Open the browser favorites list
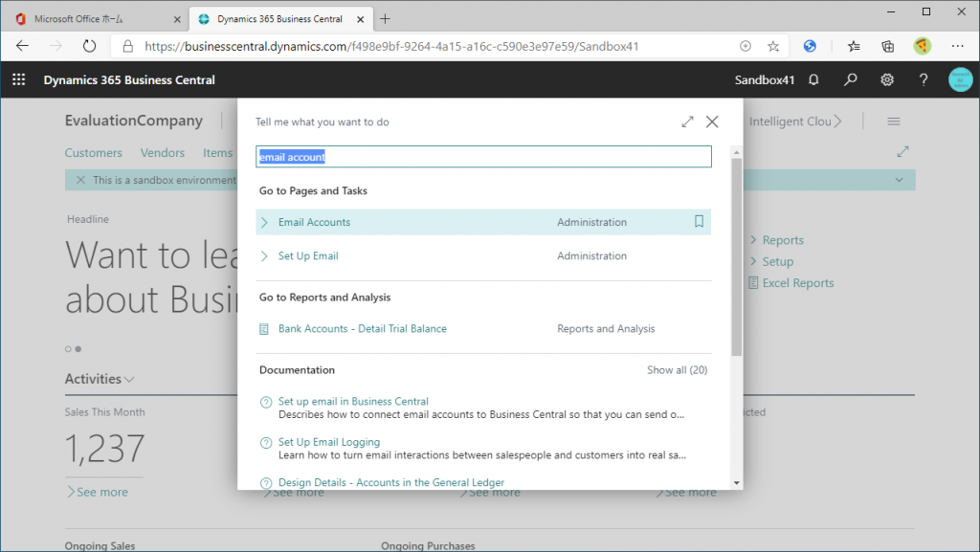The image size is (980, 552). click(854, 46)
